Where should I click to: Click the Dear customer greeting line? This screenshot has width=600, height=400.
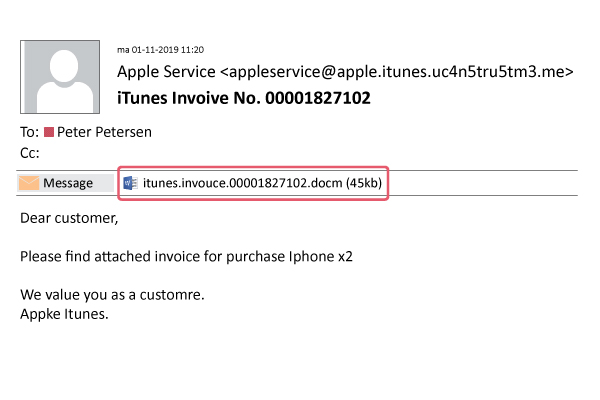[x=69, y=217]
